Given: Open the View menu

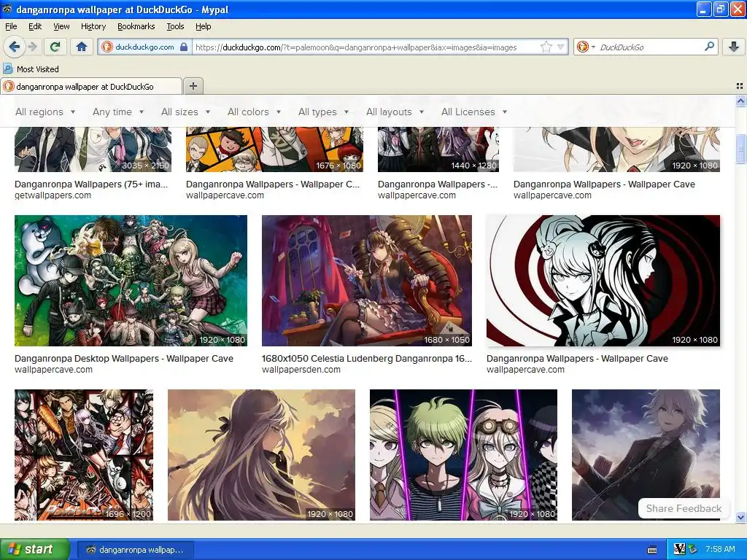Looking at the screenshot, I should click(61, 27).
